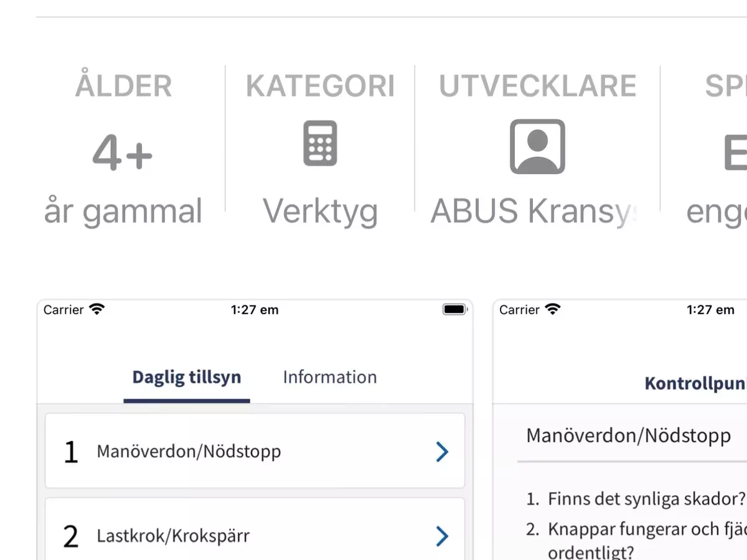Click the calculator icon under Kategori
747x560 pixels.
(x=320, y=143)
